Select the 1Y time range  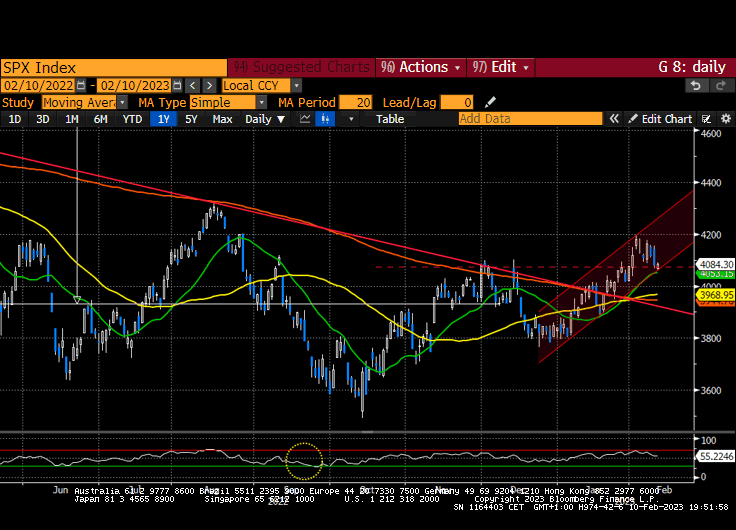point(163,119)
